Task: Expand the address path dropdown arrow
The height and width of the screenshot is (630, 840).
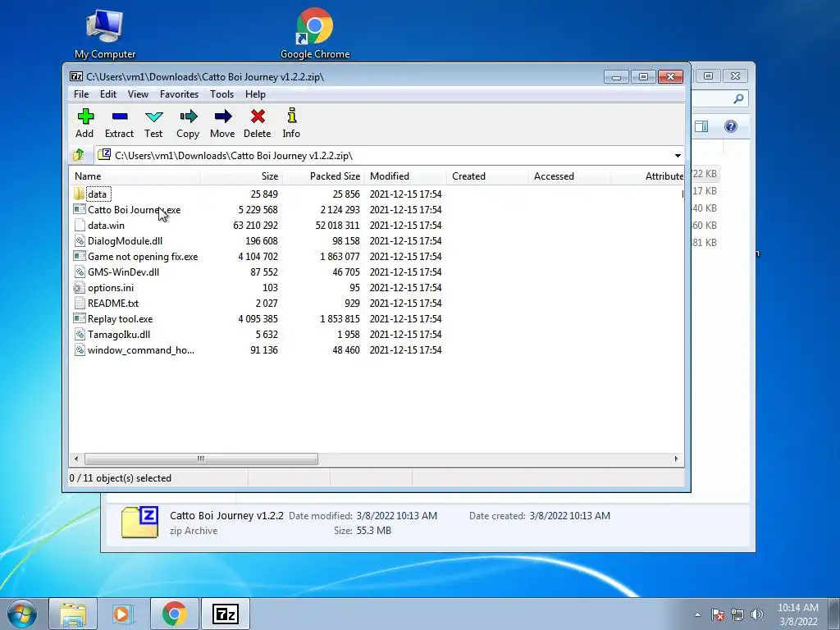Action: point(678,155)
